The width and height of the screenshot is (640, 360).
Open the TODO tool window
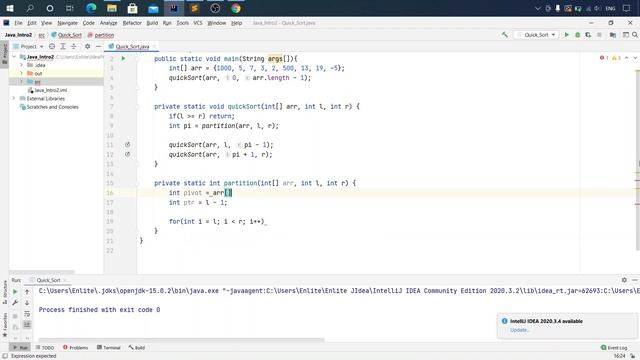[x=44, y=348]
